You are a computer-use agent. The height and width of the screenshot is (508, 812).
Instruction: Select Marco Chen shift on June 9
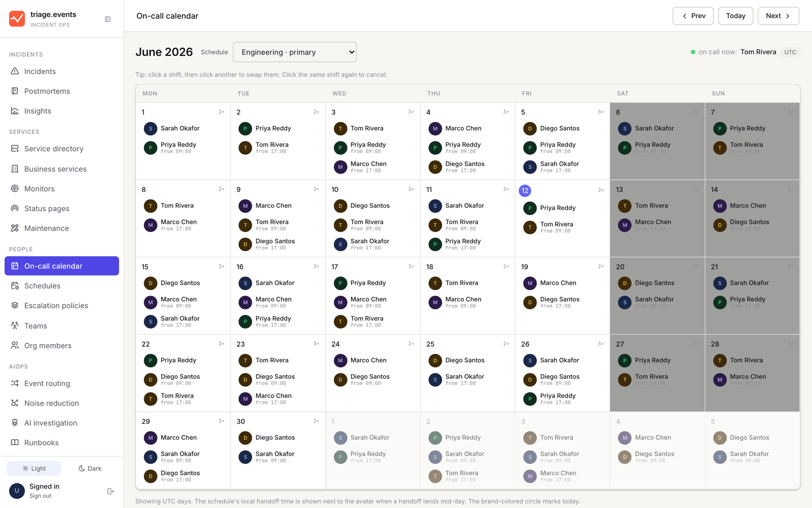277,206
